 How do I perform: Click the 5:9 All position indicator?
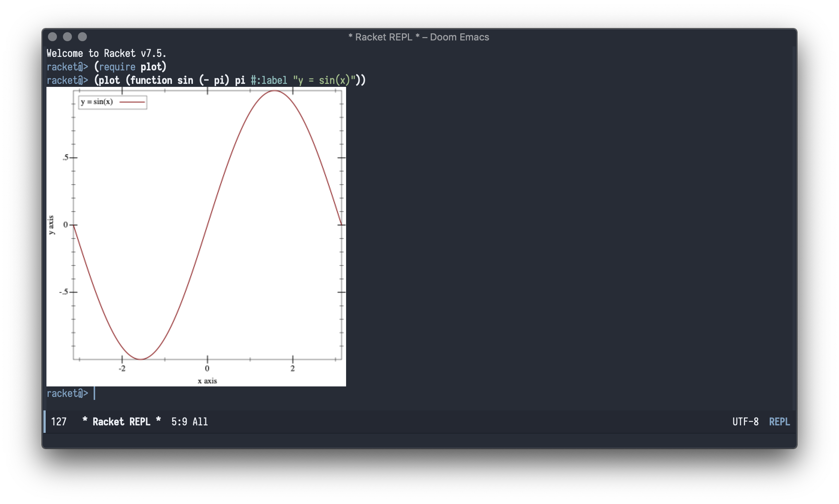(x=189, y=422)
